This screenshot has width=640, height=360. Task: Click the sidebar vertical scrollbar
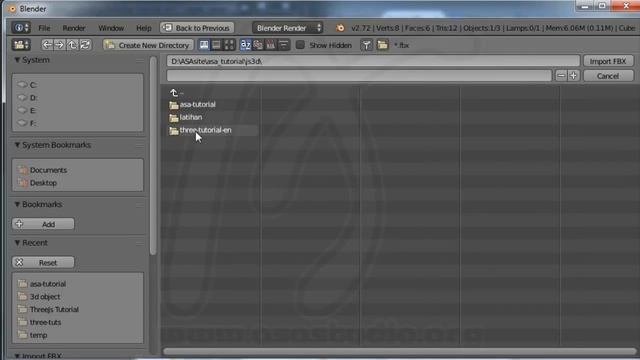click(153, 156)
